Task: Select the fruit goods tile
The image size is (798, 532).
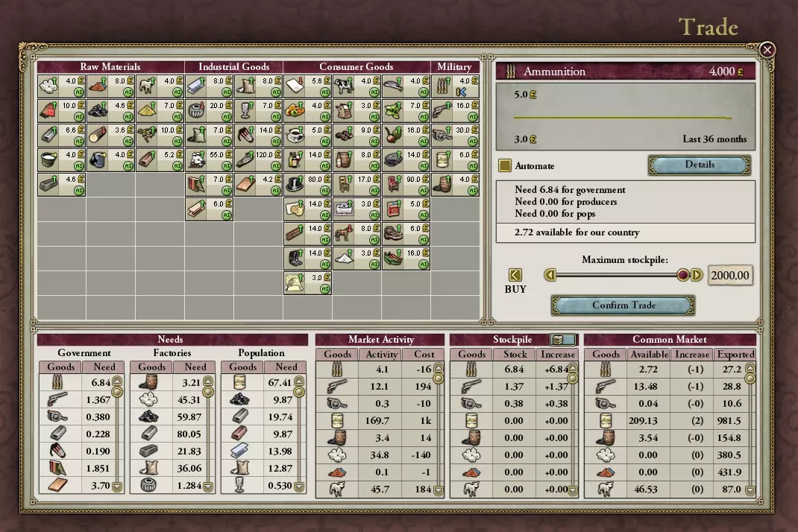Action: click(x=308, y=111)
